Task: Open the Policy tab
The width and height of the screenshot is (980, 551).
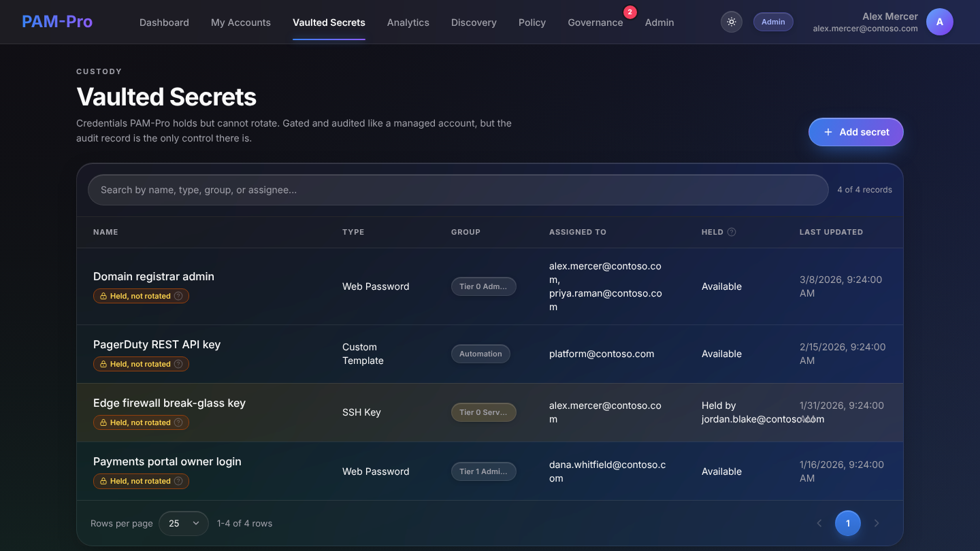Action: click(x=532, y=22)
